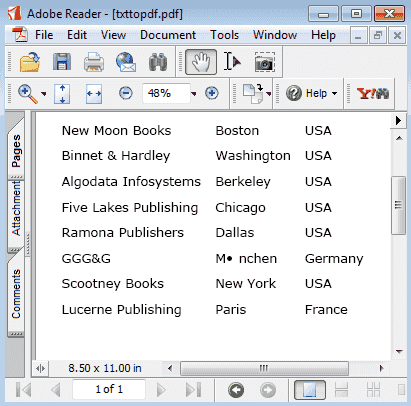Click the horizontal scrollbar thumb

[264, 368]
